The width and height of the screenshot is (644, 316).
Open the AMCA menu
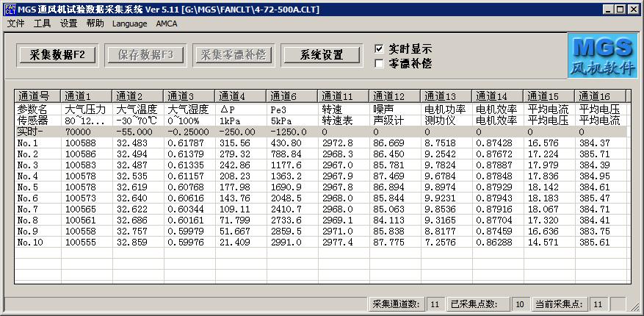[167, 24]
